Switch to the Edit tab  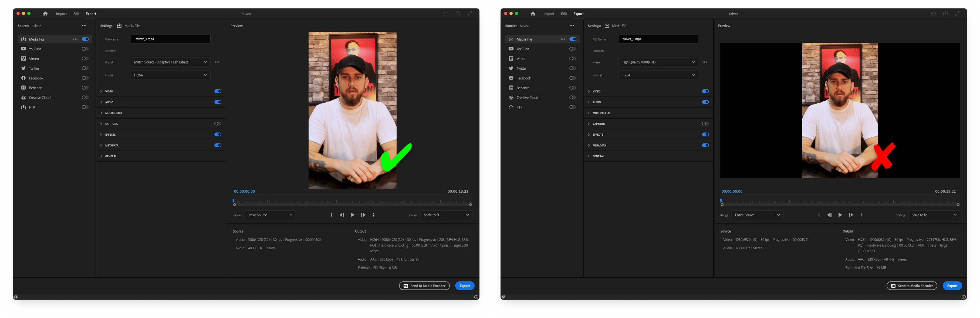(76, 13)
